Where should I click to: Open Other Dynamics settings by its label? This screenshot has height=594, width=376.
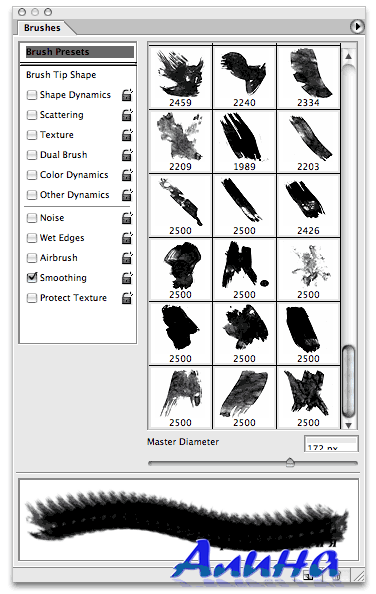coord(74,195)
